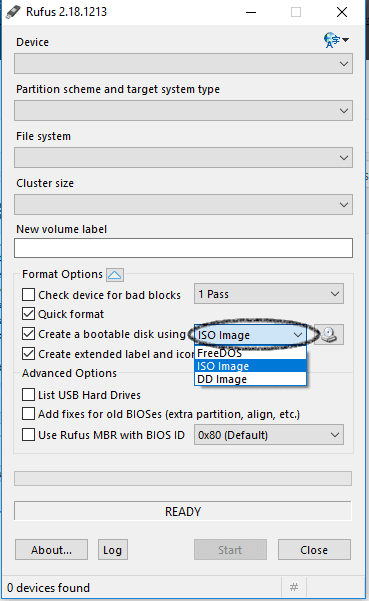Open the language selection globe icon
The height and width of the screenshot is (601, 369).
click(336, 40)
